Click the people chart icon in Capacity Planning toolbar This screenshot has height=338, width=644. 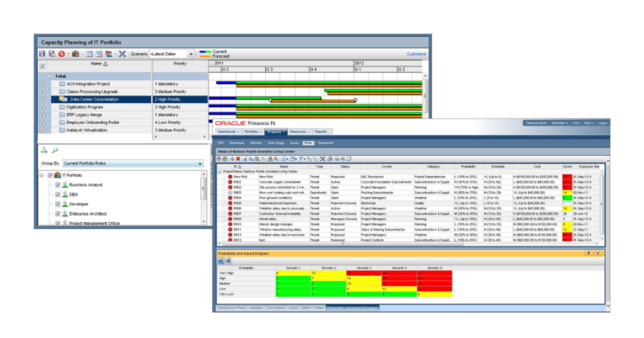pyautogui.click(x=109, y=54)
